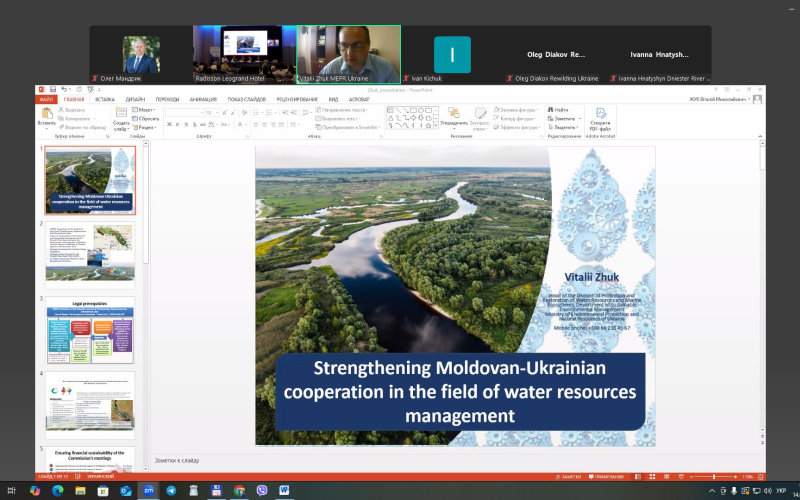
Task: Open the Layout (Макет) dropdown
Action: click(144, 110)
